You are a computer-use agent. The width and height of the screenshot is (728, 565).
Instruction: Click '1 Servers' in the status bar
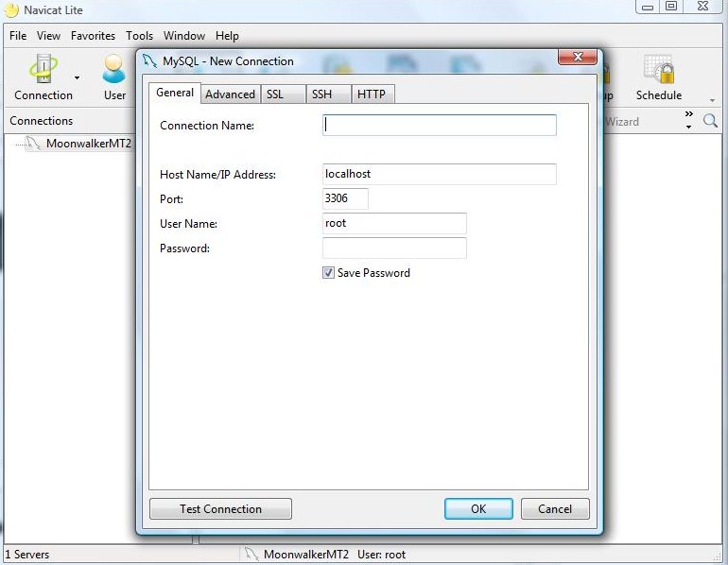point(26,555)
